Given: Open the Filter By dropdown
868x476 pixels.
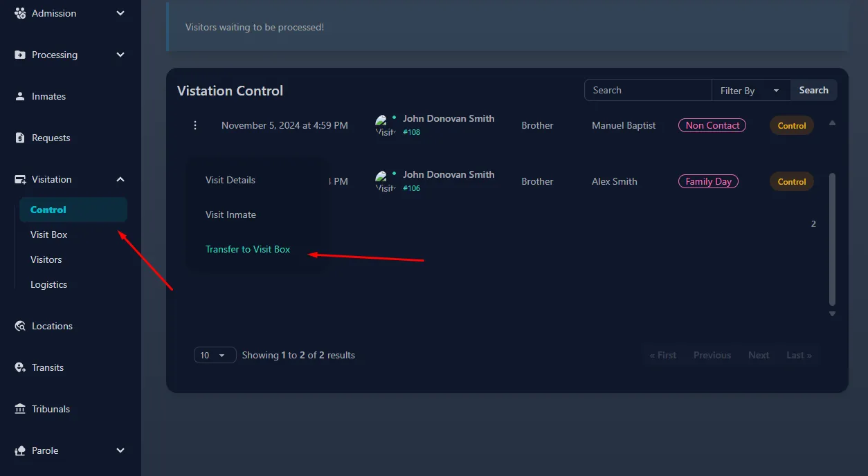Looking at the screenshot, I should tap(750, 91).
